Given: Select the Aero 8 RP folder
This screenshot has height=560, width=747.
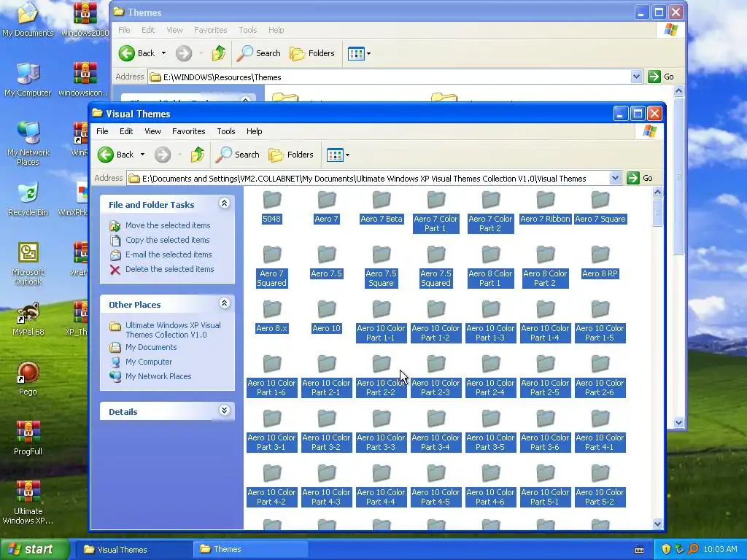Looking at the screenshot, I should click(600, 262).
